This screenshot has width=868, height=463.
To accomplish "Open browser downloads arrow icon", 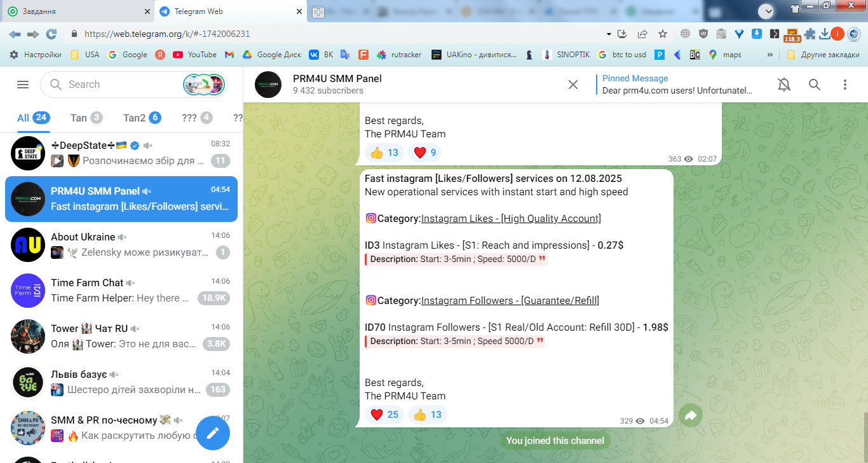I will click(x=824, y=34).
